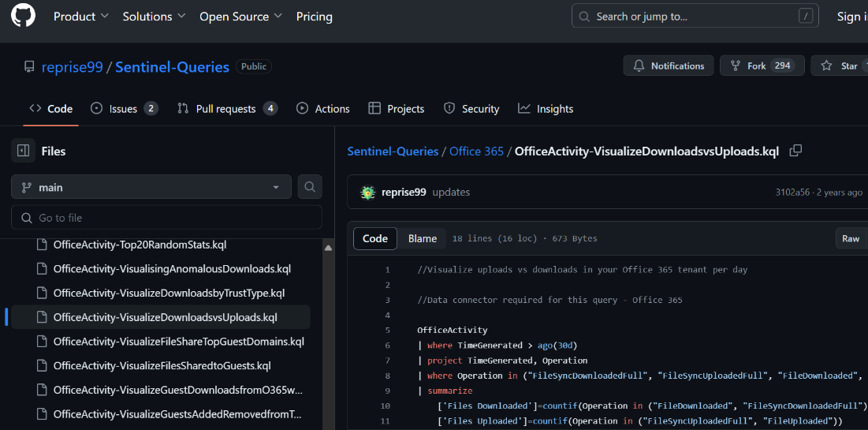Click line number 5

tap(387, 331)
